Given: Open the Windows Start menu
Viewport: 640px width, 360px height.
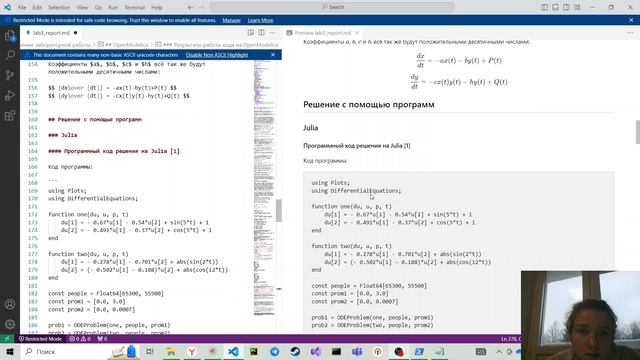Looking at the screenshot, I should (x=10, y=351).
